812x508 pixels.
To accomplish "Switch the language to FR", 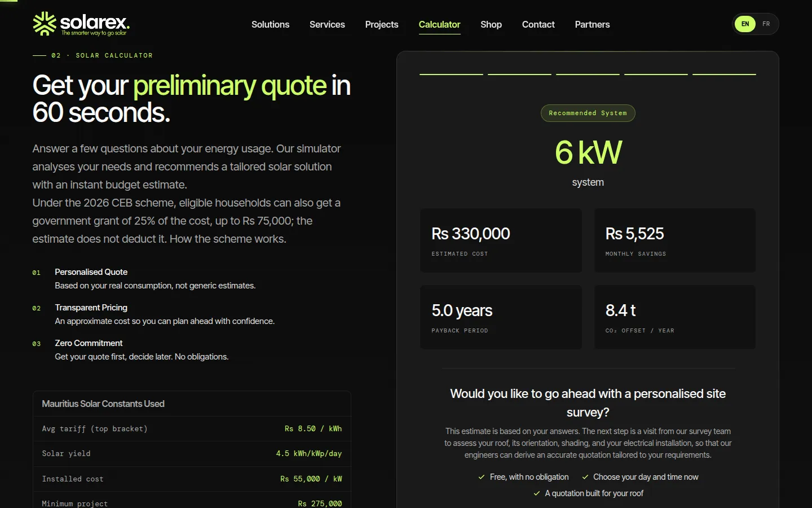I will coord(766,24).
